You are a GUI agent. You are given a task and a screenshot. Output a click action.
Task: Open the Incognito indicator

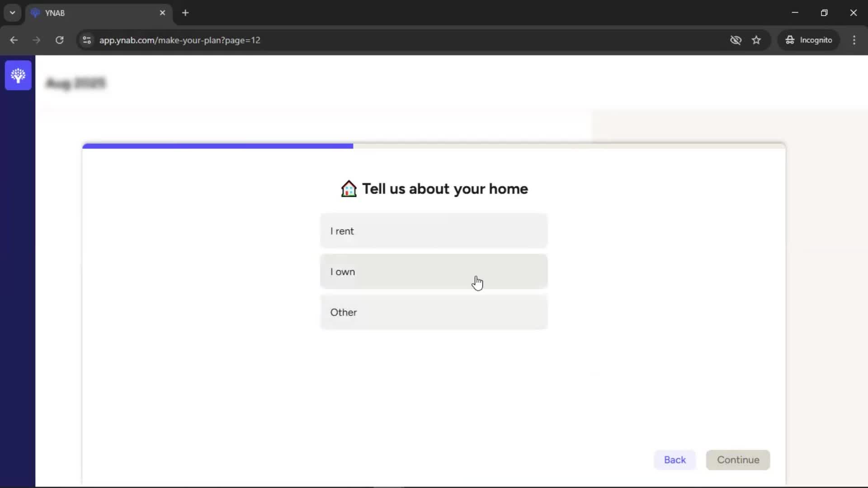(809, 40)
